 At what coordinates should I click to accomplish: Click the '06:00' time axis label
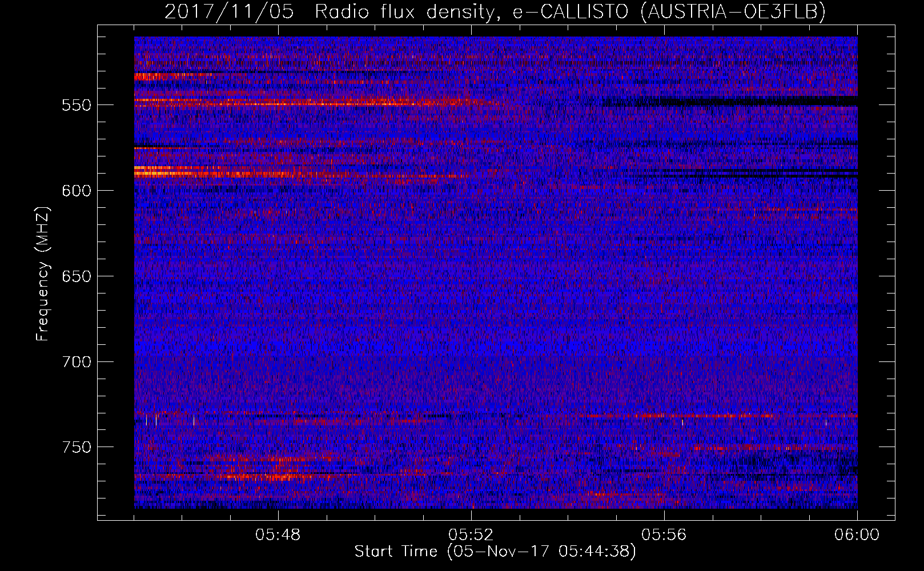point(857,535)
